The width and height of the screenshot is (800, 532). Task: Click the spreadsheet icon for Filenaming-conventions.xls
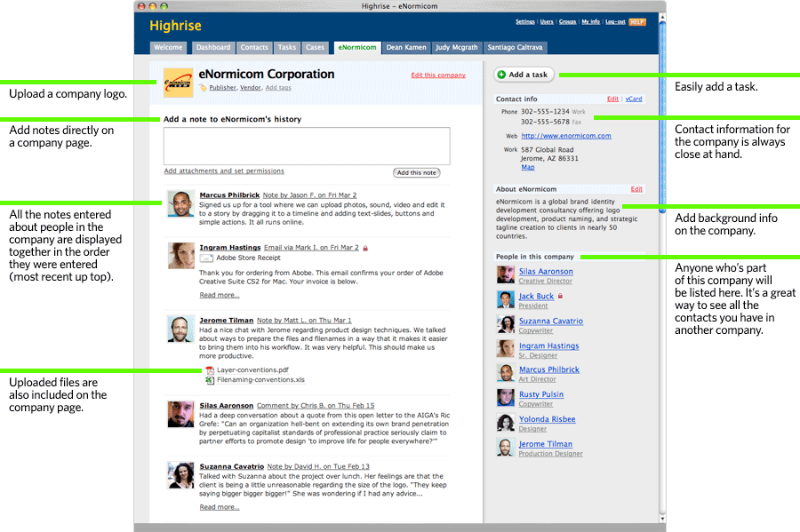pyautogui.click(x=210, y=380)
